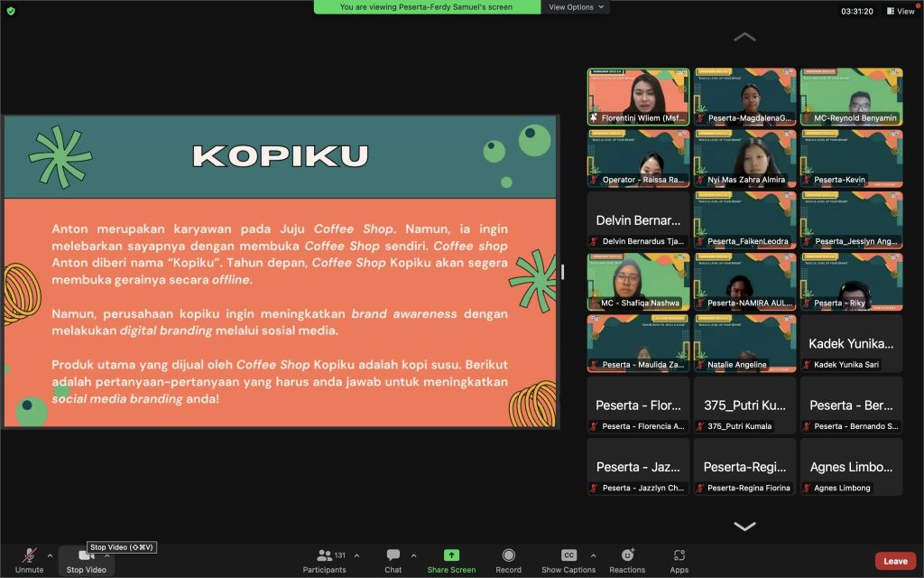Expand the Participants options chevron
Screen dimensions: 924x578
point(356,555)
